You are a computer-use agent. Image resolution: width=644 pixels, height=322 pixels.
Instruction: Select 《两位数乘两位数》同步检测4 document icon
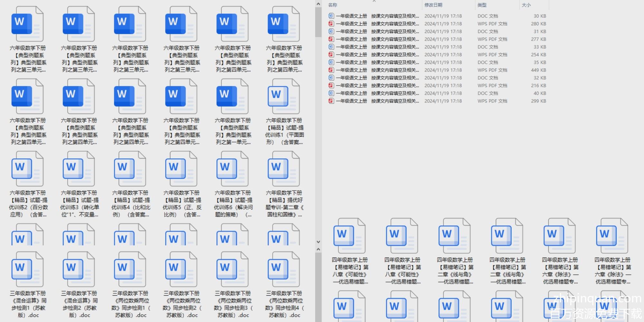[284, 270]
